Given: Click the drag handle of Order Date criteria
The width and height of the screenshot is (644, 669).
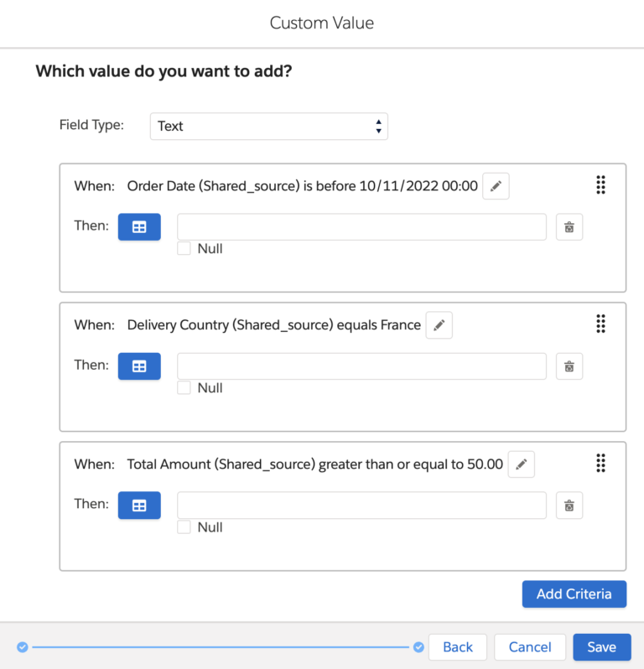Looking at the screenshot, I should [x=600, y=185].
